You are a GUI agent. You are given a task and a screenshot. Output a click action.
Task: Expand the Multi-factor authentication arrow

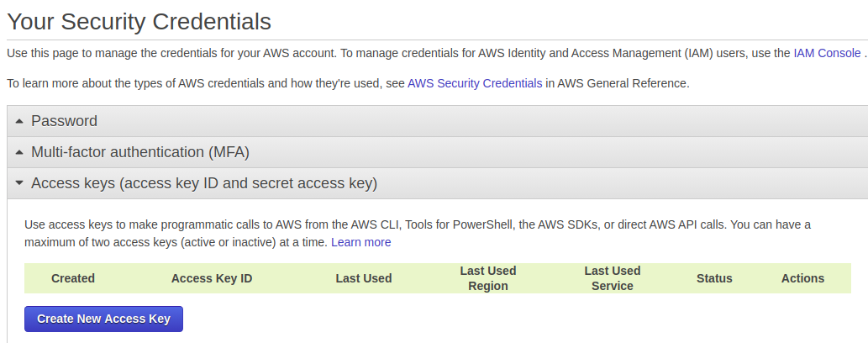tap(19, 152)
